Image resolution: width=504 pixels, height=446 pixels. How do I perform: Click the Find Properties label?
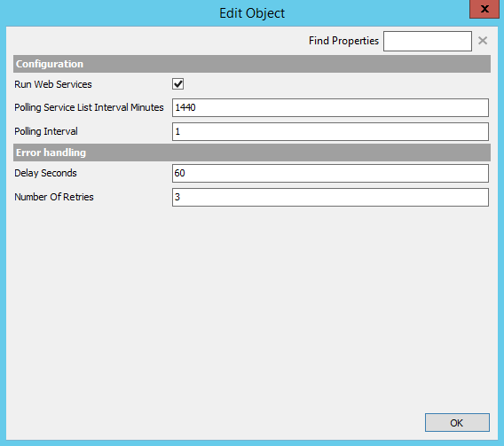[343, 41]
